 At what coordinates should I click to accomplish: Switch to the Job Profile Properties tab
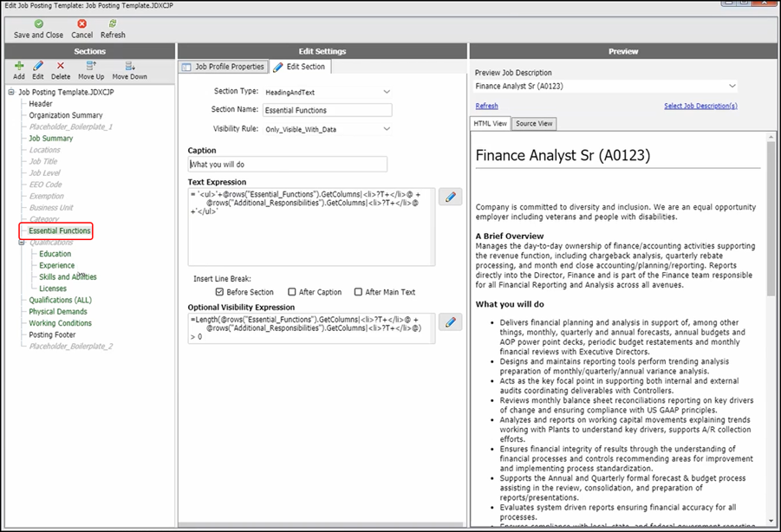coord(223,67)
